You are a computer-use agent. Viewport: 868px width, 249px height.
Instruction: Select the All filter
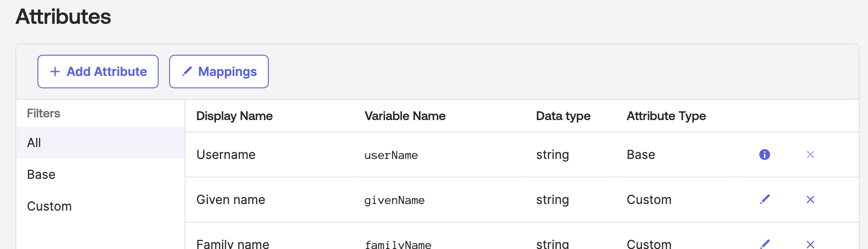click(100, 143)
